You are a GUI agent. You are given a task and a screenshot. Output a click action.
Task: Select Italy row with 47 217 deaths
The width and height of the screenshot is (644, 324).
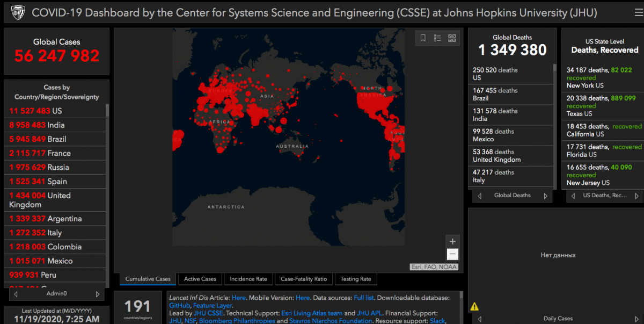click(x=511, y=176)
